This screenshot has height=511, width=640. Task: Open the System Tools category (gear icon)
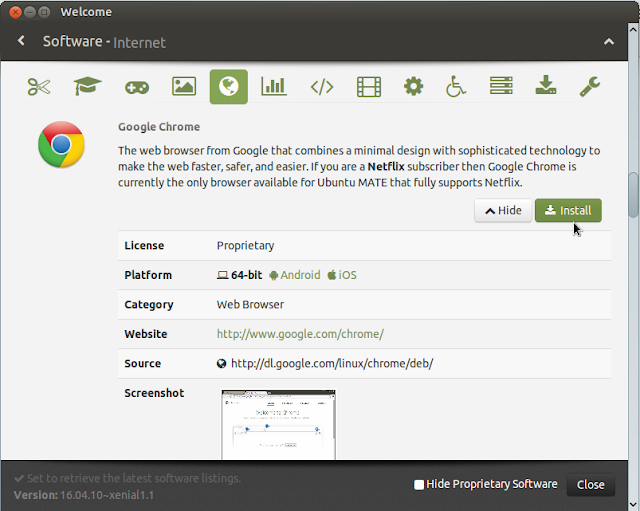[x=413, y=87]
